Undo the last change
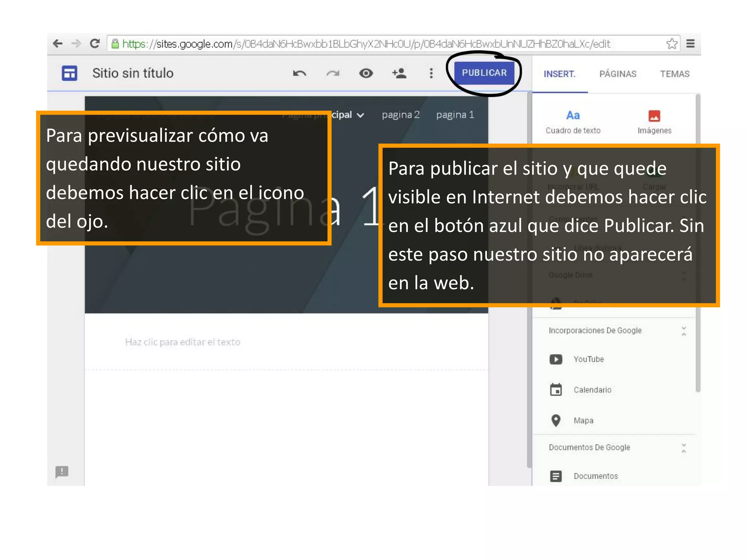 (x=299, y=74)
